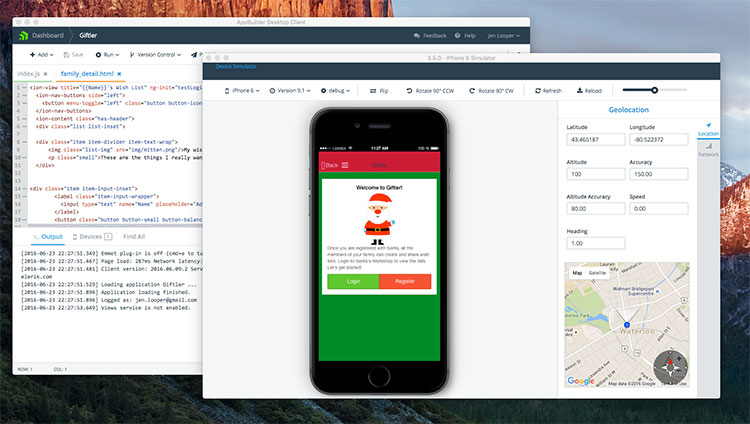
Task: Select the Output panel tab
Action: point(48,236)
